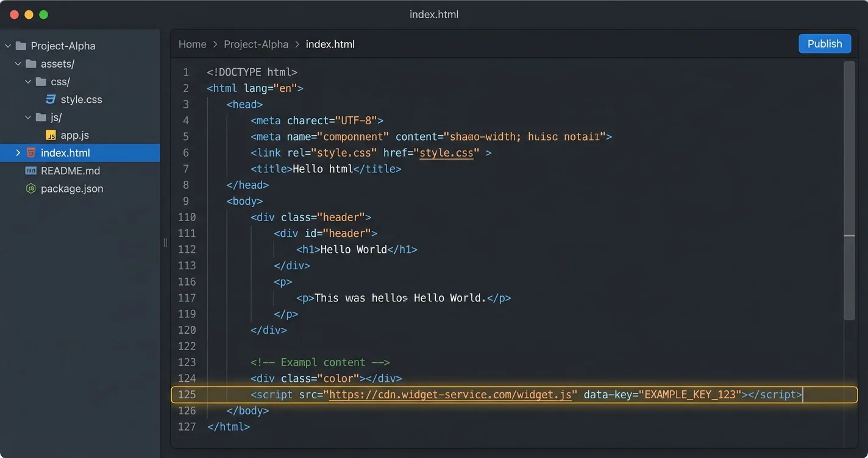
Task: Click the index.html window title
Action: [434, 15]
